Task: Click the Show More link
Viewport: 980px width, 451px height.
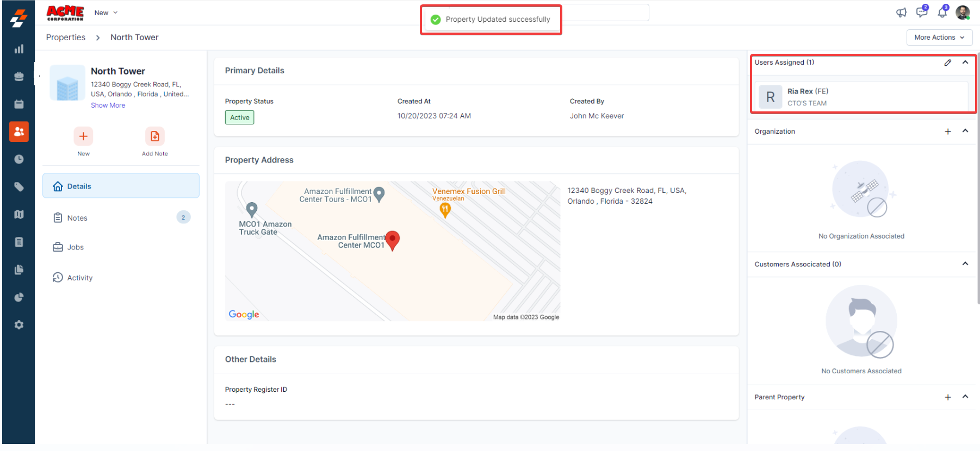Action: click(108, 105)
